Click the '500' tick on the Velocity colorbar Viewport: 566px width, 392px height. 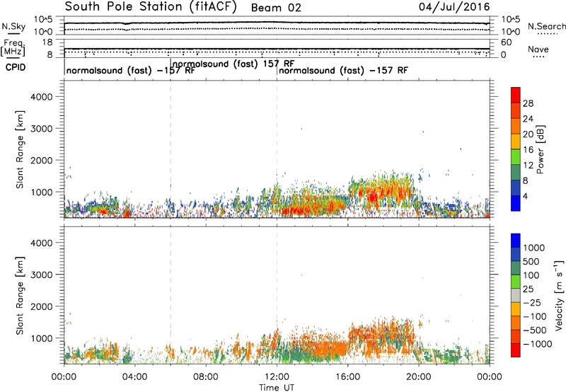[531, 262]
